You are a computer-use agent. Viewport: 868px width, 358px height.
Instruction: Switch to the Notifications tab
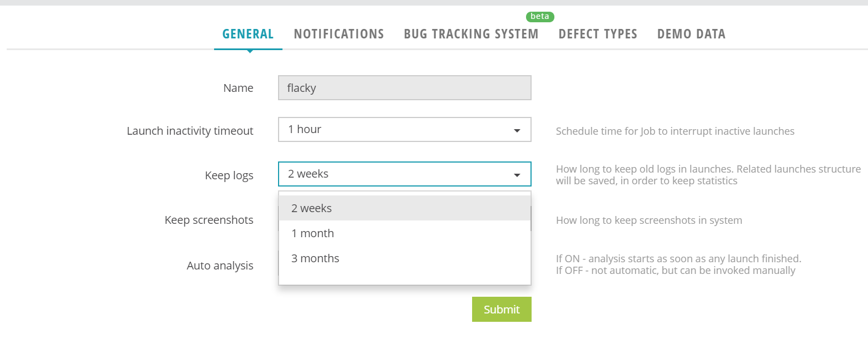[339, 33]
